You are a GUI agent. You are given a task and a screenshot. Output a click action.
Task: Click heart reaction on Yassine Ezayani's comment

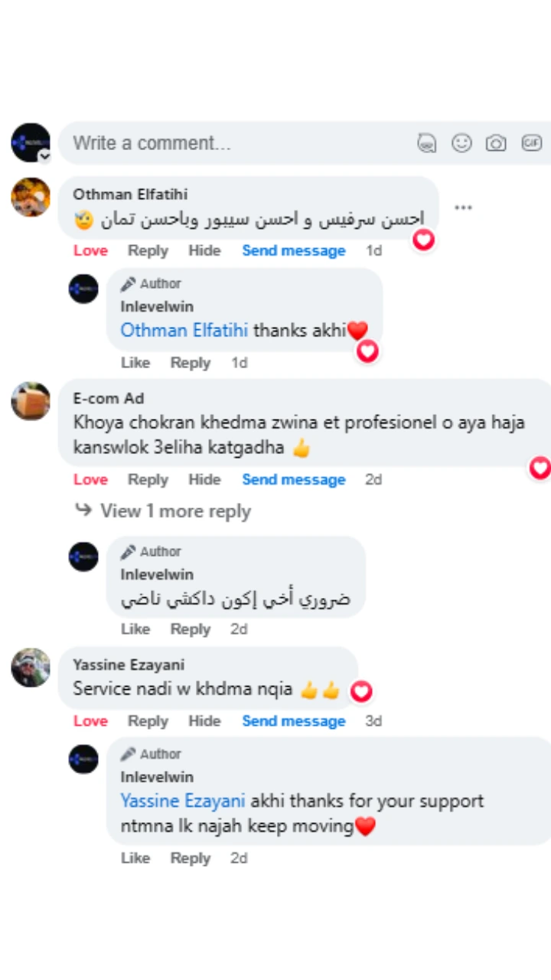pos(360,692)
